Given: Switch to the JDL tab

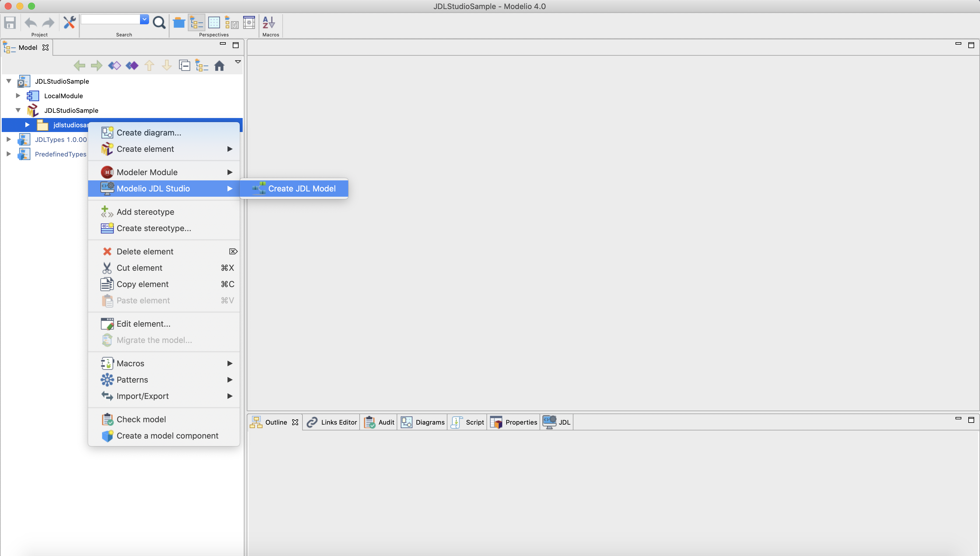Looking at the screenshot, I should 557,422.
